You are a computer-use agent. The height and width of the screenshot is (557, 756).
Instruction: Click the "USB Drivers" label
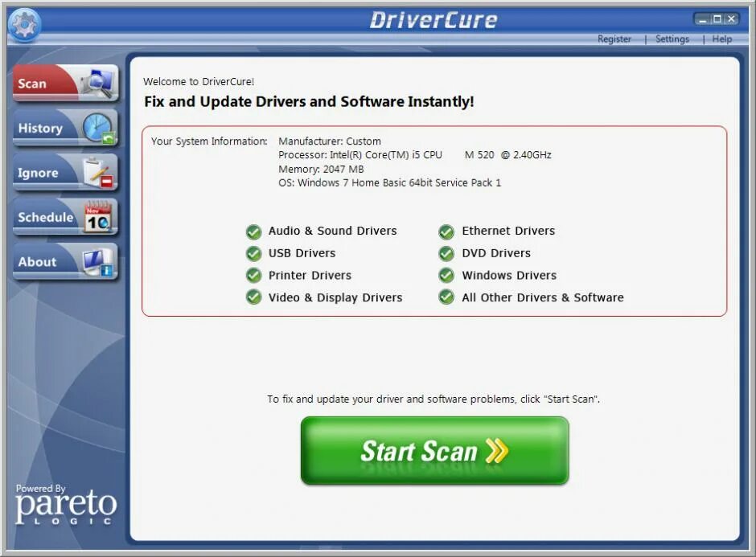click(x=302, y=253)
